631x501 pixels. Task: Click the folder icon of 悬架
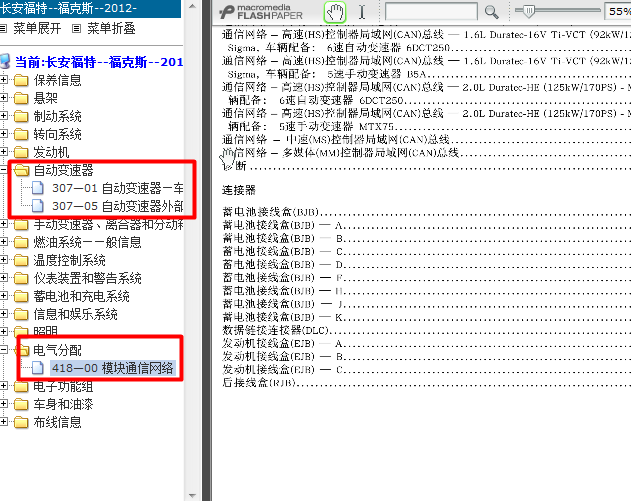click(x=21, y=98)
